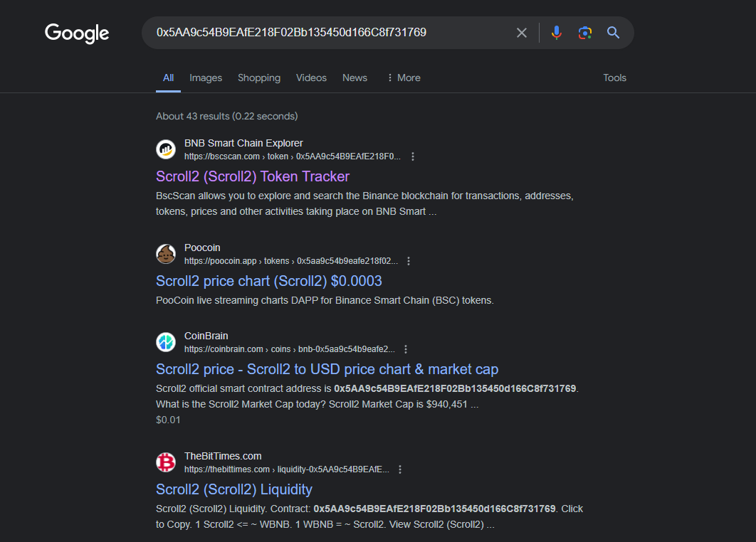Click the Poocoin site name
Screen dimensions: 756x542
pyautogui.click(x=202, y=248)
